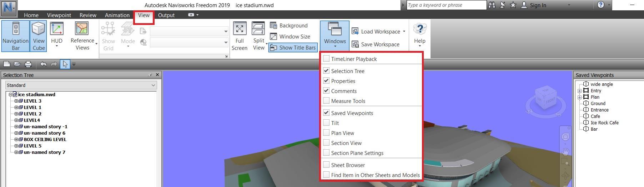Activate the Select cursor tool
The height and width of the screenshot is (187, 644).
pyautogui.click(x=65, y=64)
